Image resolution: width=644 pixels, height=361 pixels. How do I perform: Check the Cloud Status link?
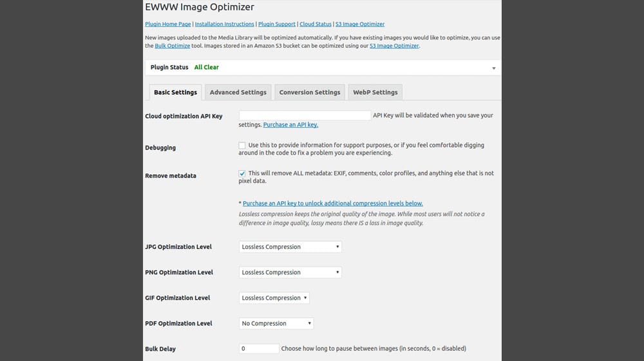[316, 24]
